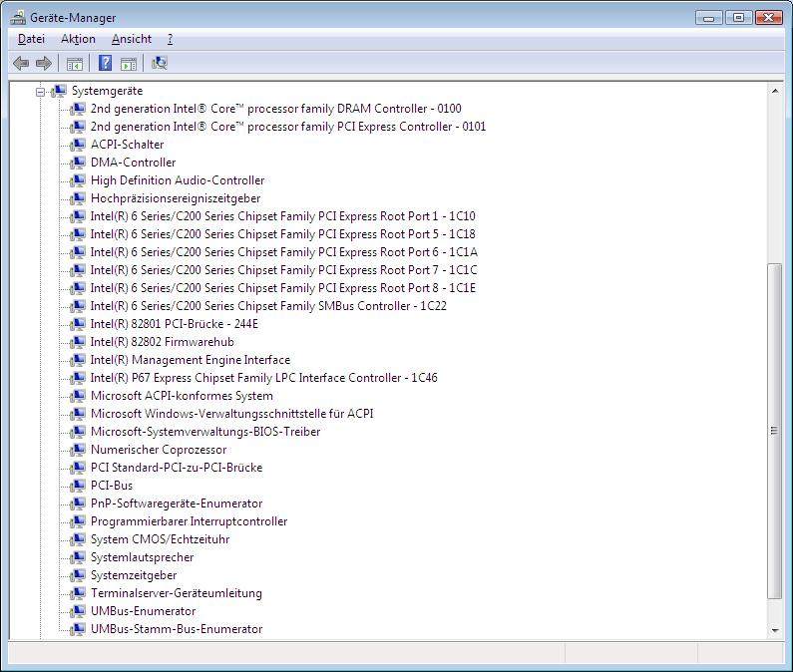
Task: Select PCI Standard-PCI-zu-PCI-Brücke
Action: [x=177, y=468]
